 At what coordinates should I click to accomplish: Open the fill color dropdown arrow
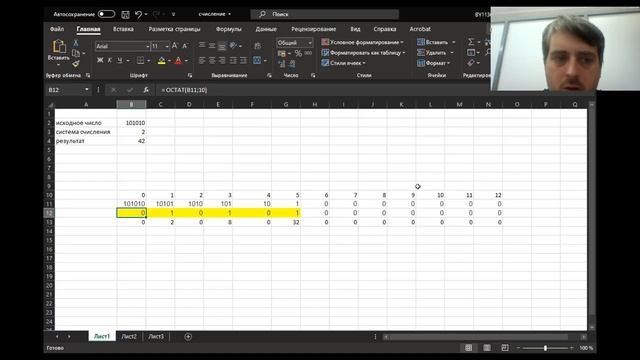coord(169,61)
